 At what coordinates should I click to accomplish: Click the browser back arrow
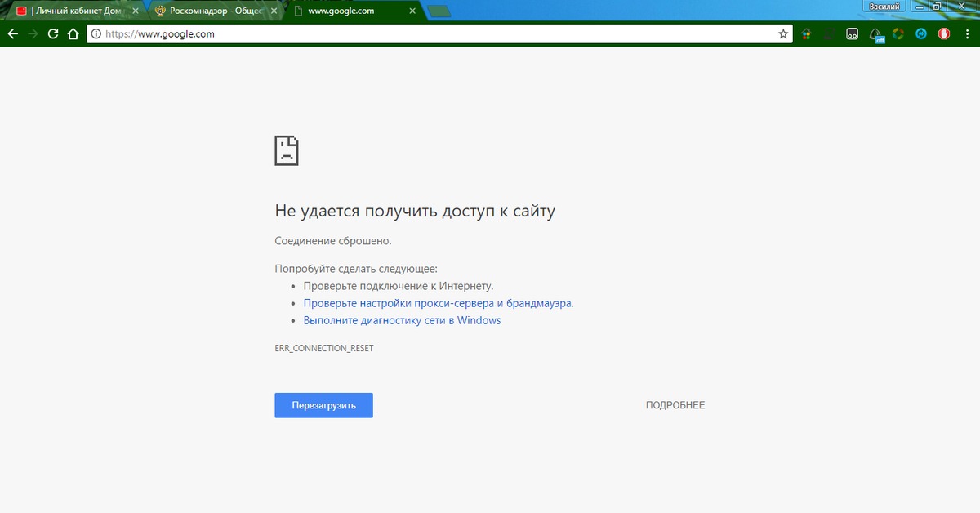click(x=12, y=34)
